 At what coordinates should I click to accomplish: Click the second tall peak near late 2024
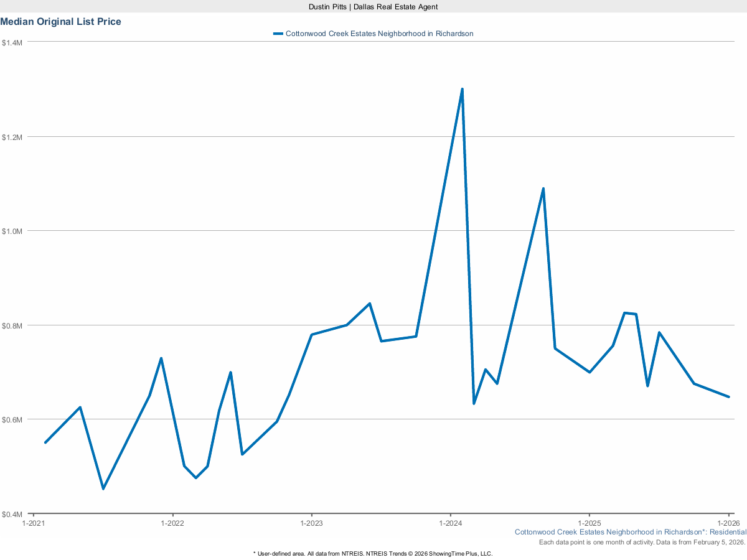point(543,187)
